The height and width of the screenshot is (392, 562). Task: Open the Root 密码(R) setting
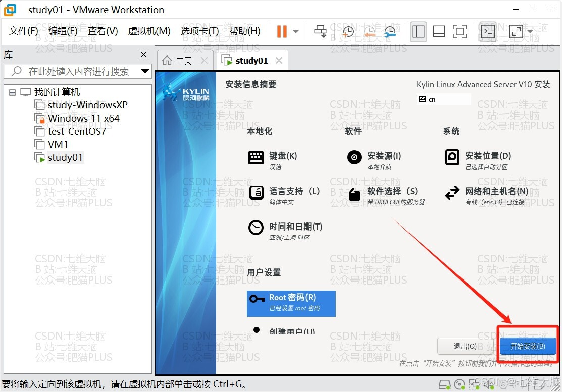[291, 303]
